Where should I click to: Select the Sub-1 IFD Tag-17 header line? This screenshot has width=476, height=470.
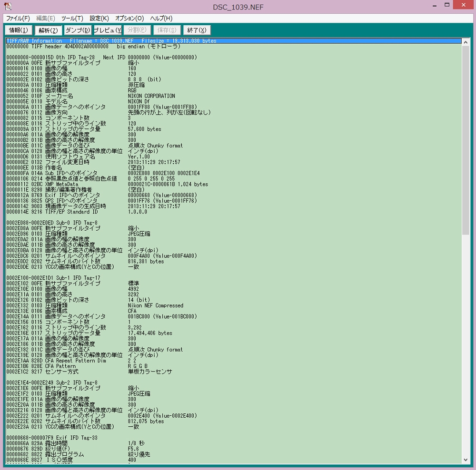(233, 278)
